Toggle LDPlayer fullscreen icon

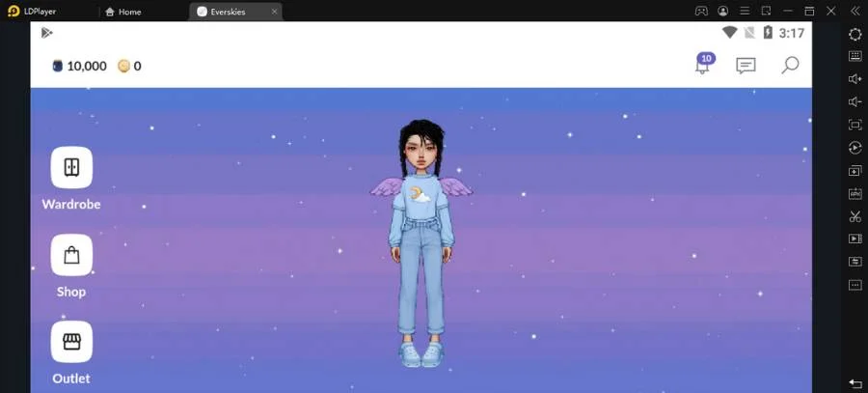[x=854, y=125]
